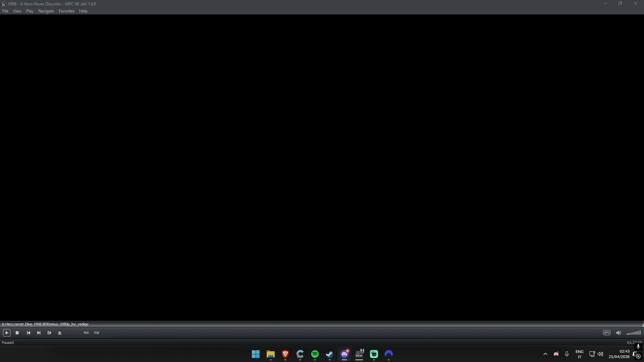This screenshot has height=362, width=644.
Task: Open the system volume tray icon
Action: 600,354
